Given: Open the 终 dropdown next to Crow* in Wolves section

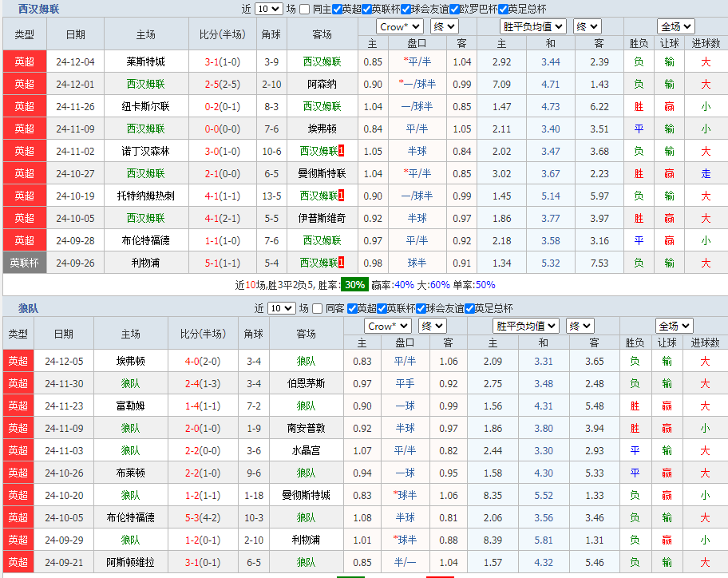Looking at the screenshot, I should coord(432,327).
